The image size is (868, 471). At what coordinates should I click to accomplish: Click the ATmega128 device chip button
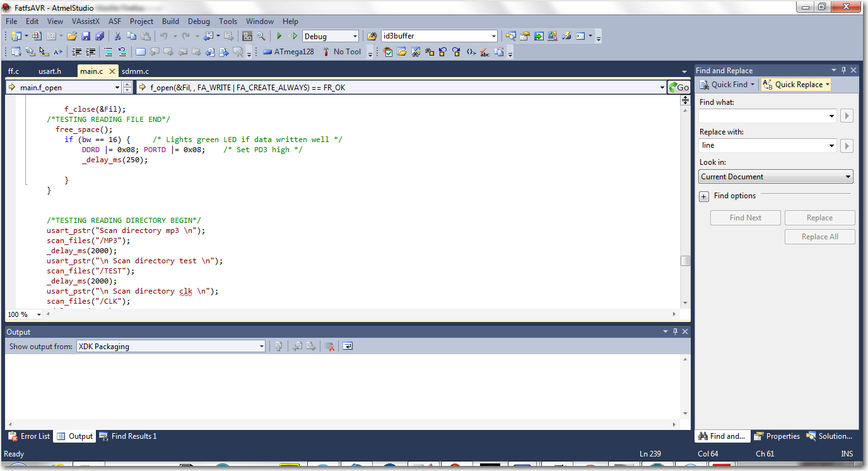coord(288,52)
